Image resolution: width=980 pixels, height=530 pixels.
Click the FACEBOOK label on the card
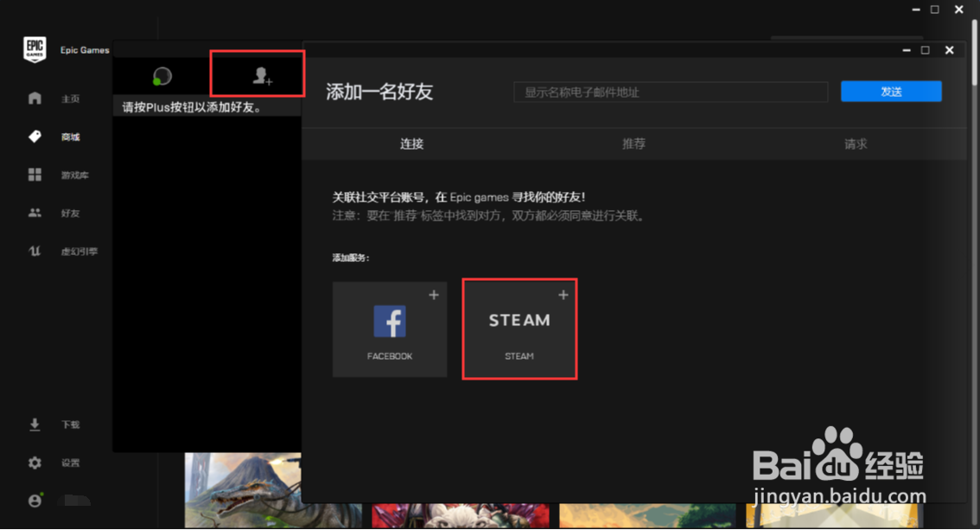click(x=390, y=356)
